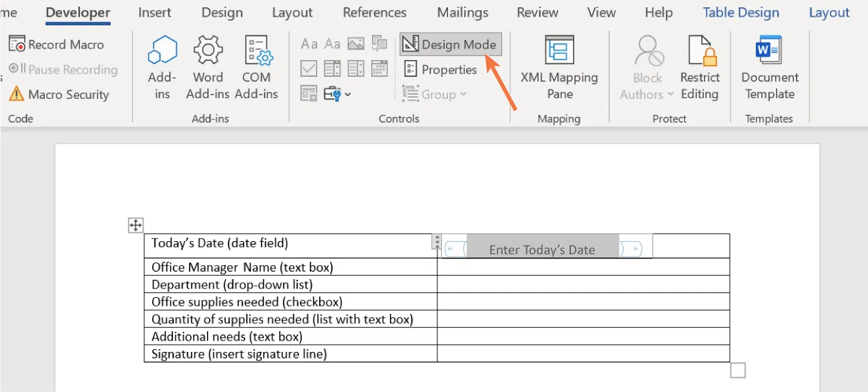
Task: Toggle Design Mode off
Action: coord(450,44)
